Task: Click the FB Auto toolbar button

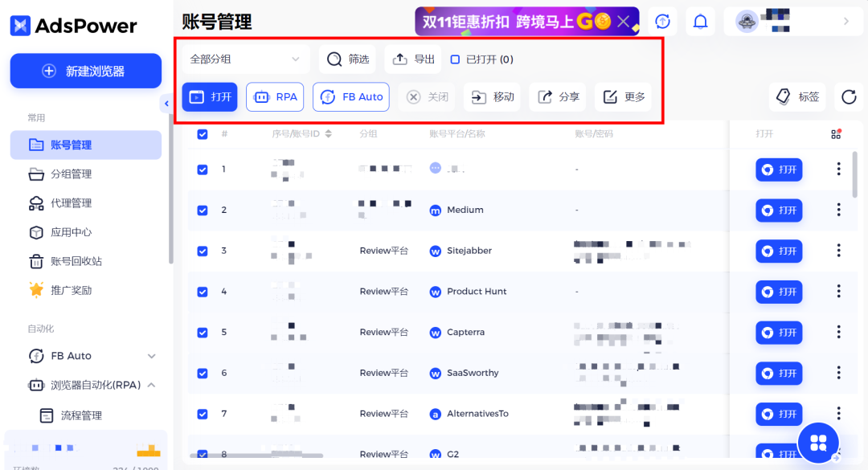Action: click(351, 97)
